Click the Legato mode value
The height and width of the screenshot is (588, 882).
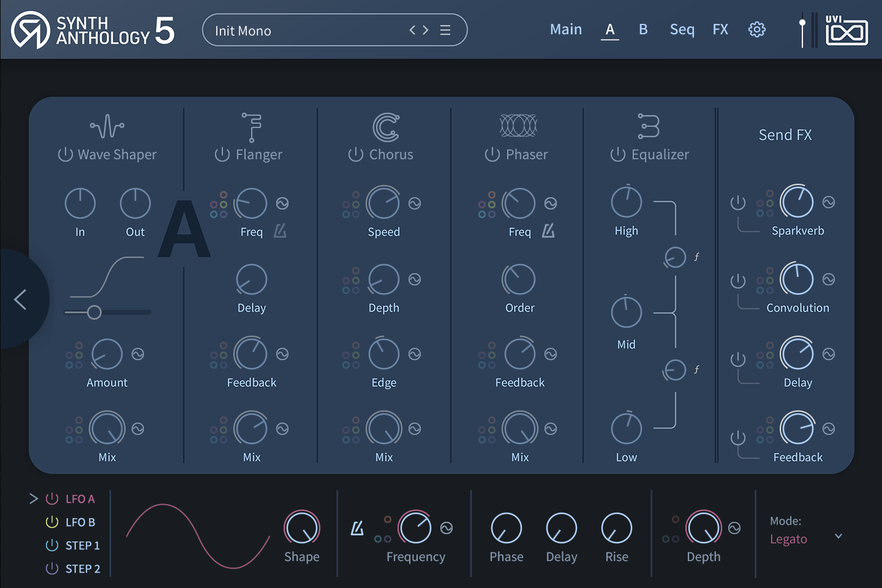click(x=788, y=539)
